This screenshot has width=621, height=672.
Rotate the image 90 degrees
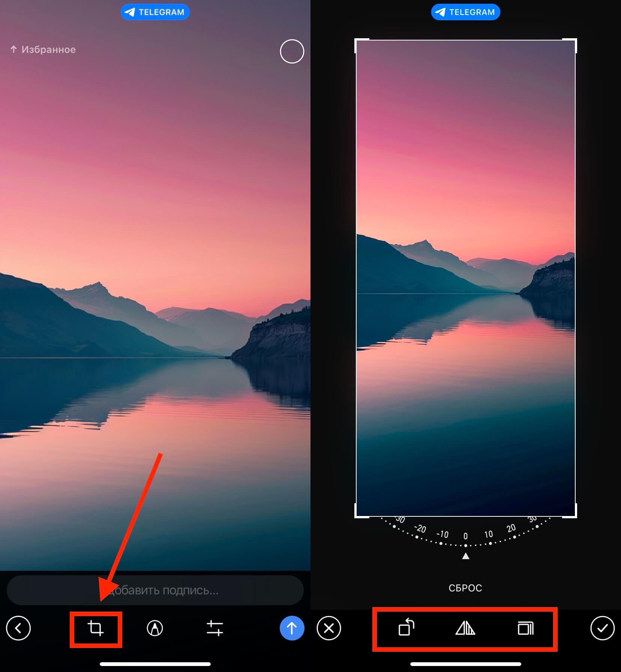[406, 628]
